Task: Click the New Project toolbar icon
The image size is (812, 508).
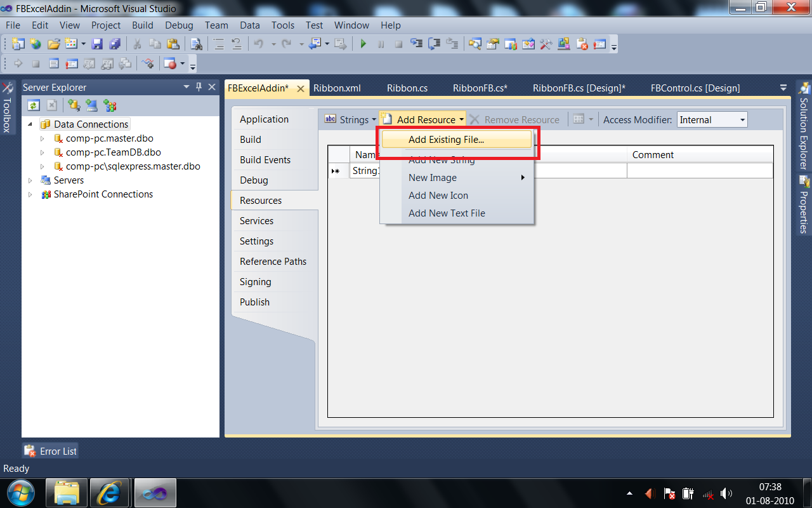Action: click(18, 44)
